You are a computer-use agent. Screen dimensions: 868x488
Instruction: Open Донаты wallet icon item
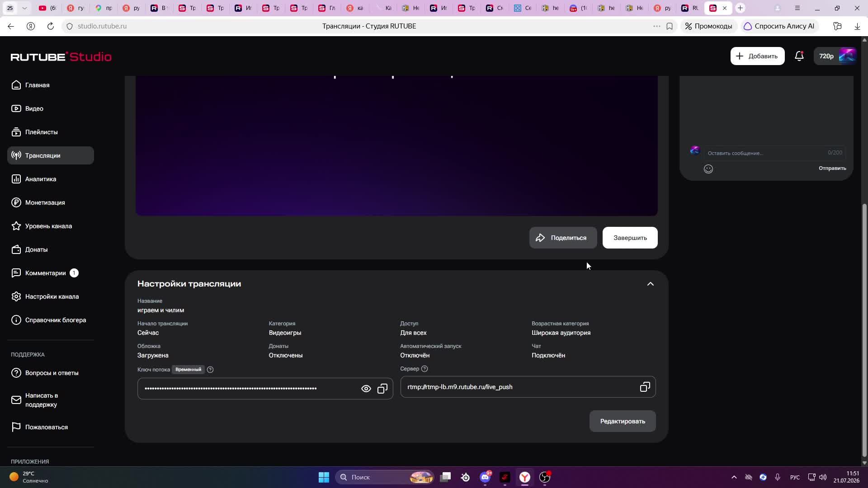[51, 249]
